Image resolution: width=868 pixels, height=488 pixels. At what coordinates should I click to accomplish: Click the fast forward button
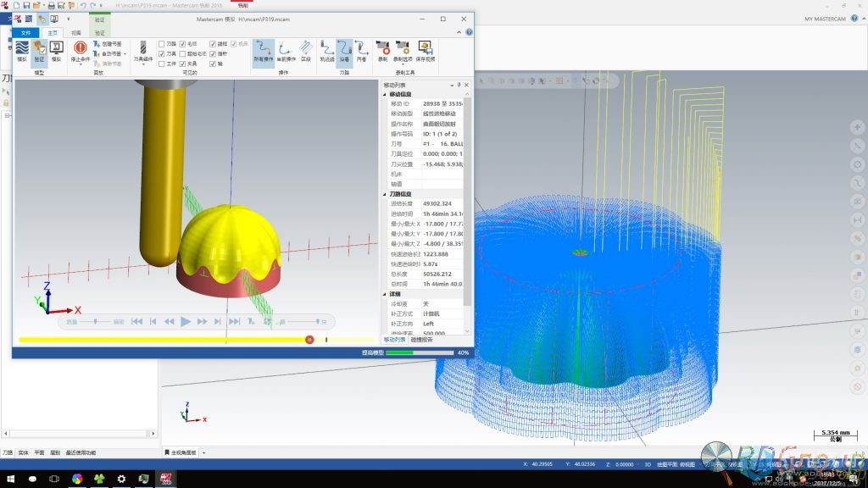202,321
